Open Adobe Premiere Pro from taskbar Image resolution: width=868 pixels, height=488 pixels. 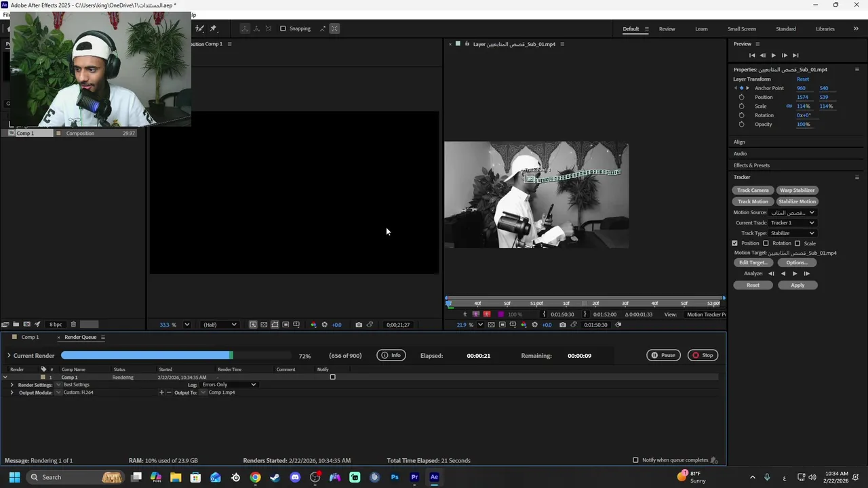point(414,477)
